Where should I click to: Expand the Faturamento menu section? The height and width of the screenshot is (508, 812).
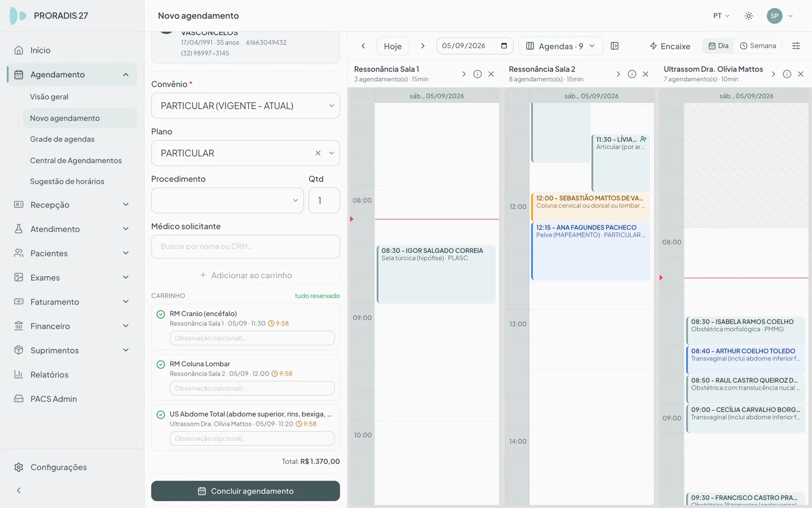[72, 302]
